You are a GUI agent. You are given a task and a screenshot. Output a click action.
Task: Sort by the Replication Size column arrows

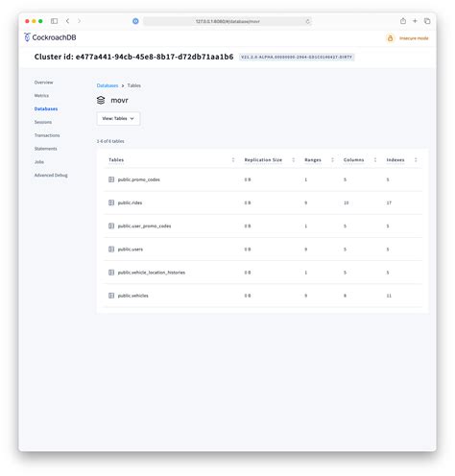[x=294, y=159]
